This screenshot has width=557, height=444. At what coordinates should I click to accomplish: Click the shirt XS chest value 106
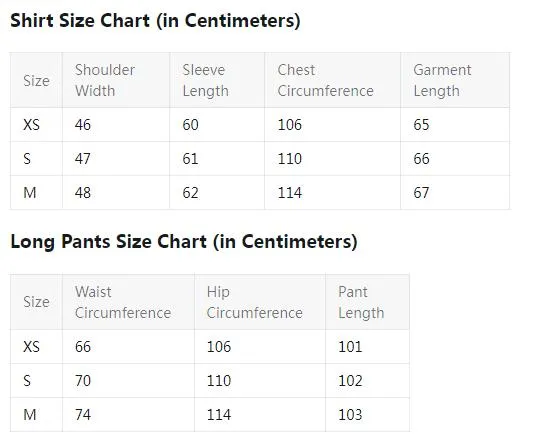(x=290, y=125)
